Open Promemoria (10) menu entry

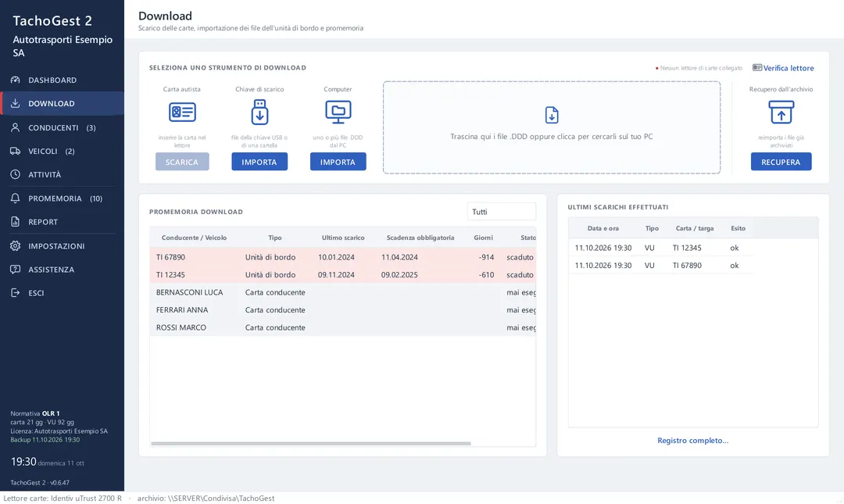(x=62, y=198)
